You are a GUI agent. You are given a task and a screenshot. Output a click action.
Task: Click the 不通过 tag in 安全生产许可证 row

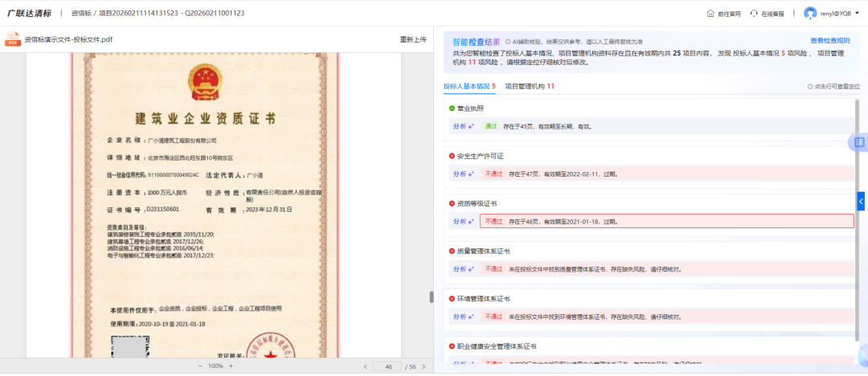(x=493, y=174)
